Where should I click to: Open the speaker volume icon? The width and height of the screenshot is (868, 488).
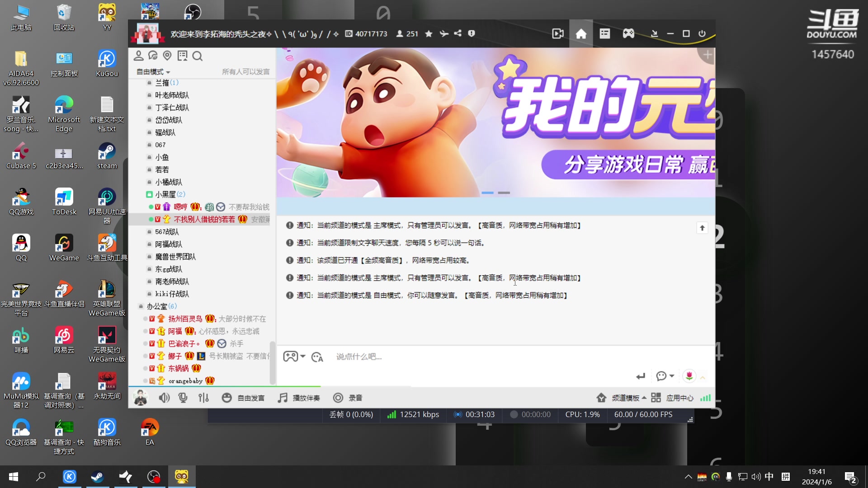point(164,398)
